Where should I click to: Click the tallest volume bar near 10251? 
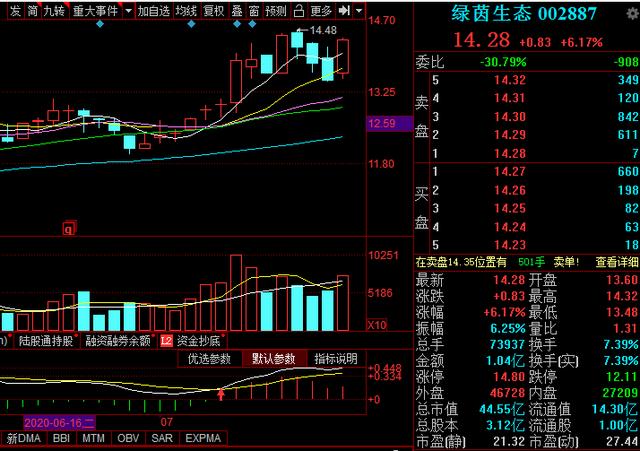click(236, 293)
